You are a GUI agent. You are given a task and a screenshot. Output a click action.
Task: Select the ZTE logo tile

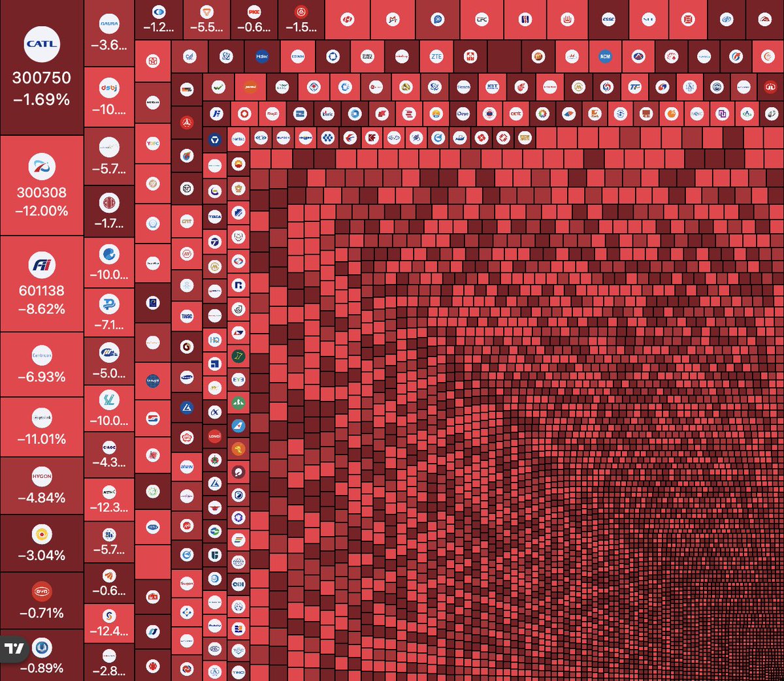[x=436, y=57]
